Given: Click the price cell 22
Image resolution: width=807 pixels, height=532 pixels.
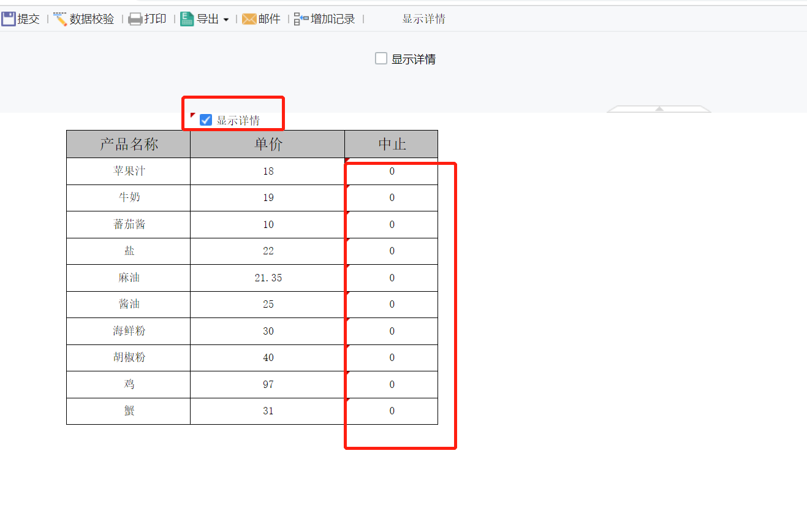Looking at the screenshot, I should [x=268, y=251].
